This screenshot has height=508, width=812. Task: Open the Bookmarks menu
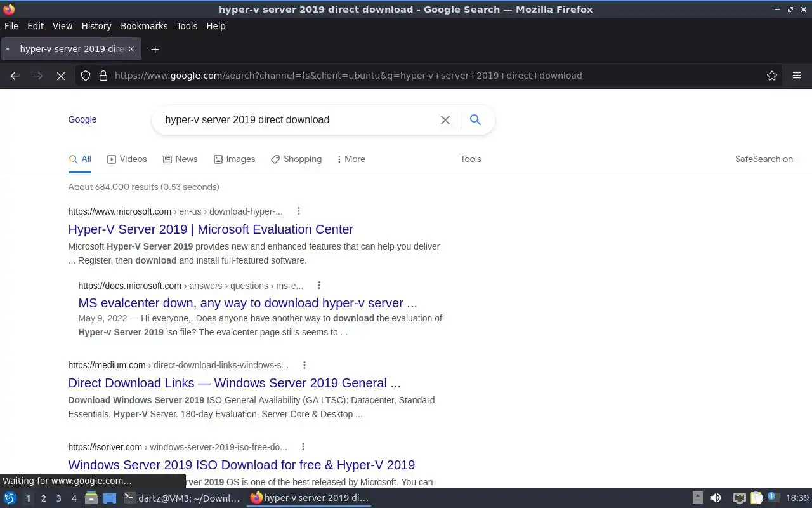point(144,26)
